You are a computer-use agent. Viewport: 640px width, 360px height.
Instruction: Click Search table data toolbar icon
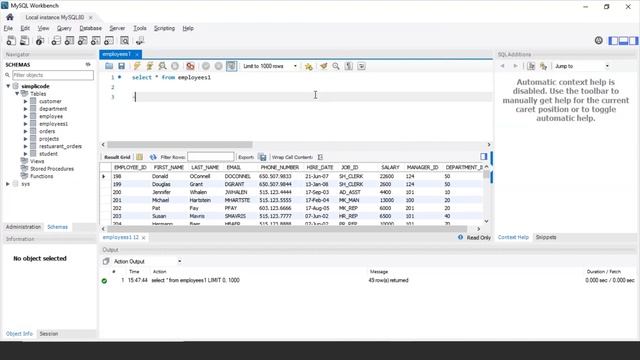pos(124,40)
